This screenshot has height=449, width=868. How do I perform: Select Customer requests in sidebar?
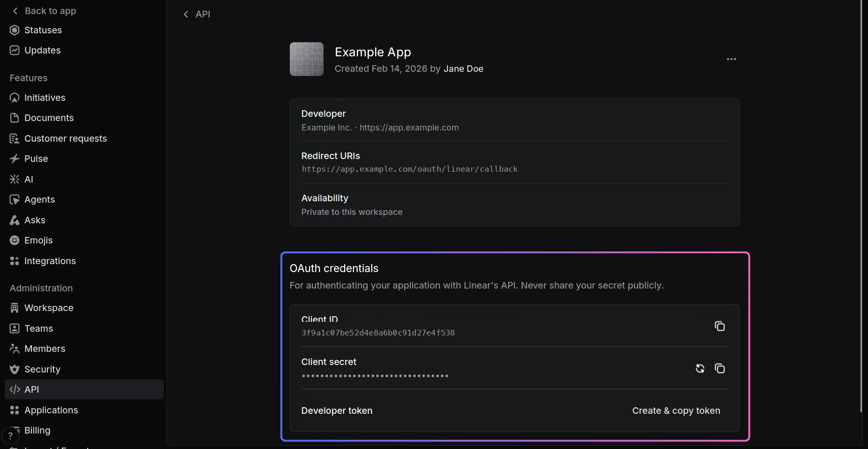[84, 138]
